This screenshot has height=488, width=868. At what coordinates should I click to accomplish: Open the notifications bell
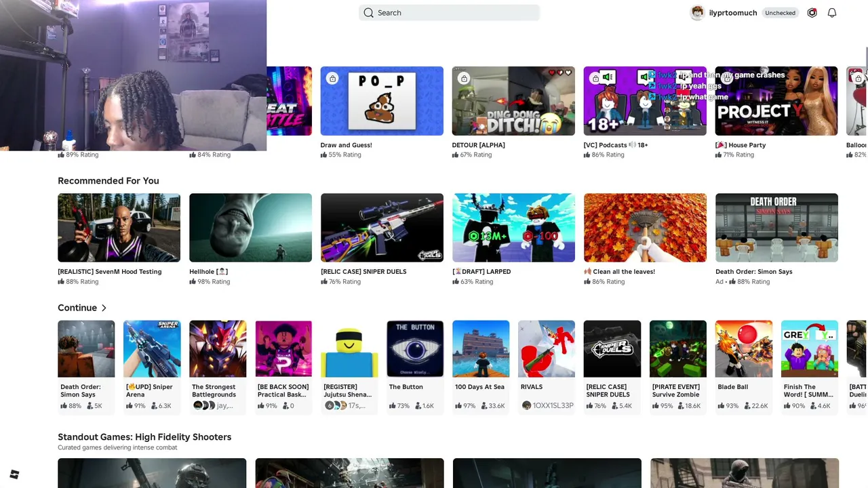tap(832, 13)
